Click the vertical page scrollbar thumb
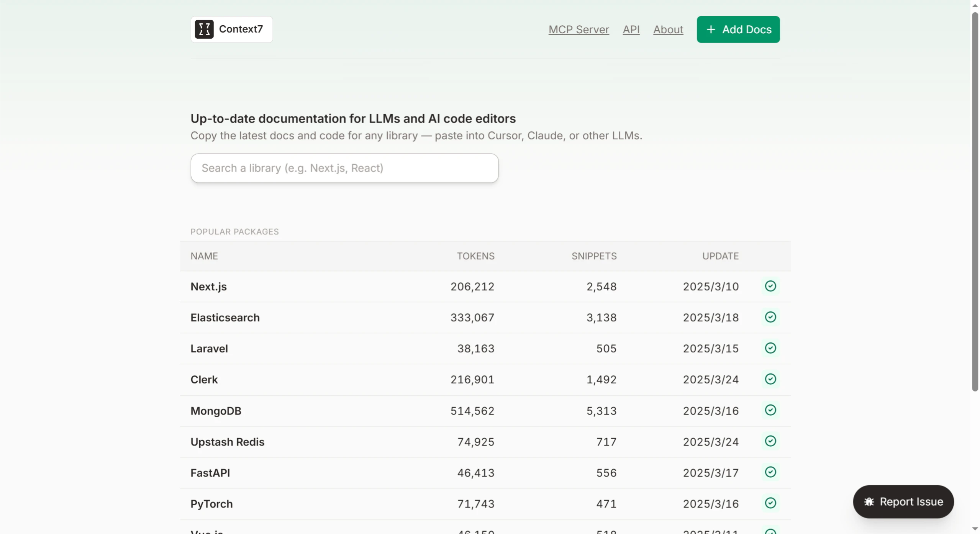This screenshot has width=980, height=534. click(x=975, y=202)
